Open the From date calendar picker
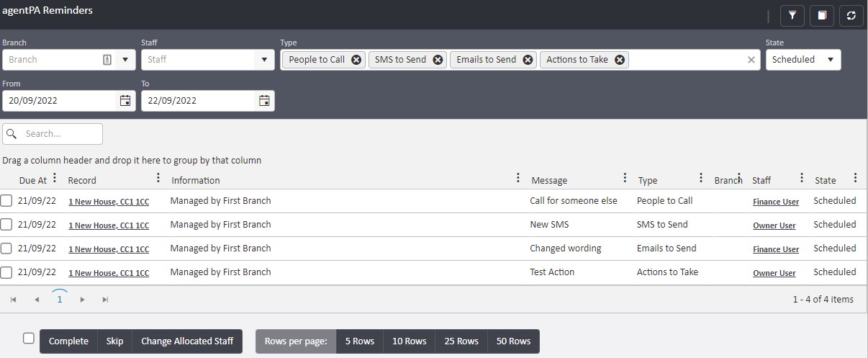Screen dimensions: 868x358 coord(125,101)
